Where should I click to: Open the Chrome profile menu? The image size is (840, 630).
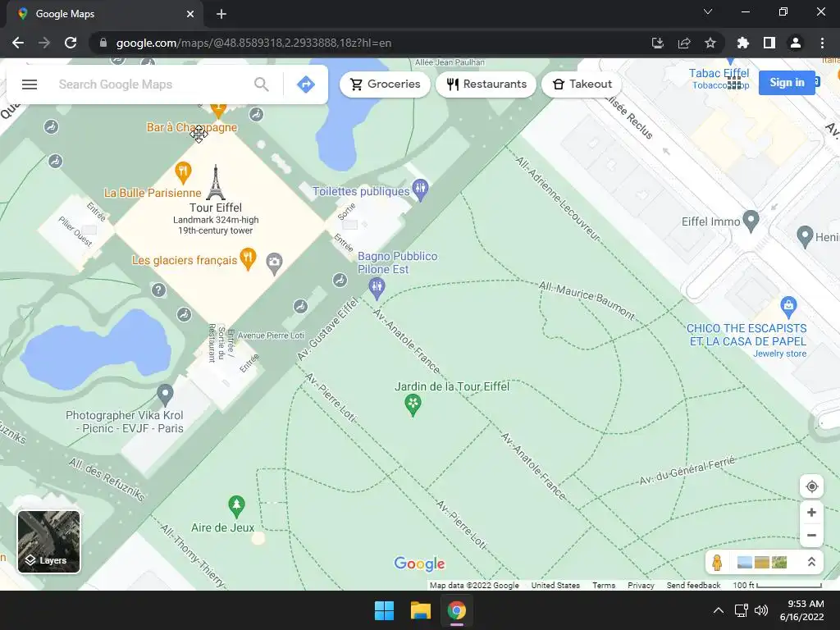click(796, 43)
